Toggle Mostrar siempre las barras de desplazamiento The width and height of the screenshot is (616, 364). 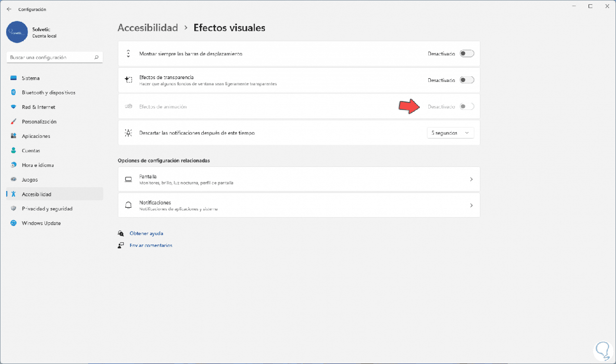coord(467,54)
